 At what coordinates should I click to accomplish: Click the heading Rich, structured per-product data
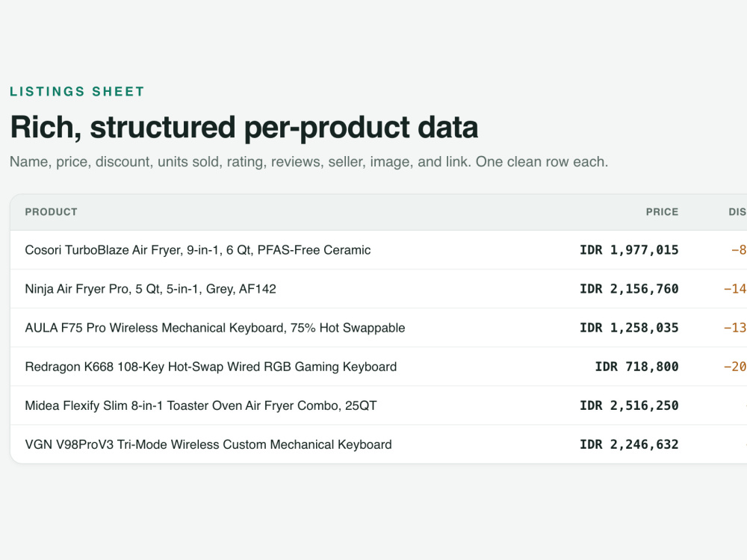point(244,128)
